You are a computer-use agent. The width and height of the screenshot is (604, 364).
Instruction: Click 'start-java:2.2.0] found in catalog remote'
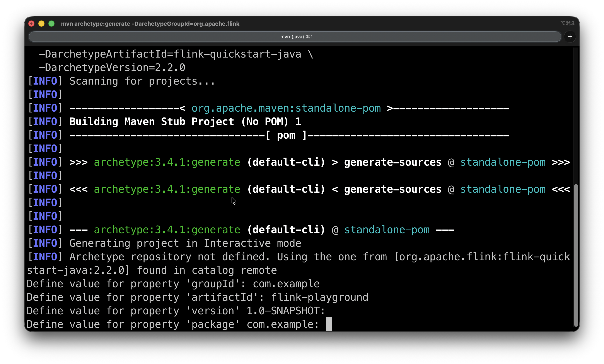[x=152, y=270]
